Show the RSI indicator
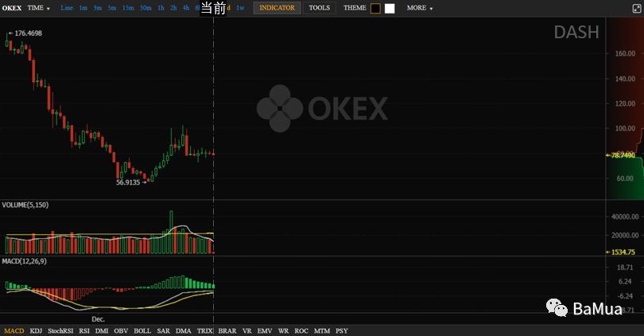The height and width of the screenshot is (336, 644). point(84,330)
